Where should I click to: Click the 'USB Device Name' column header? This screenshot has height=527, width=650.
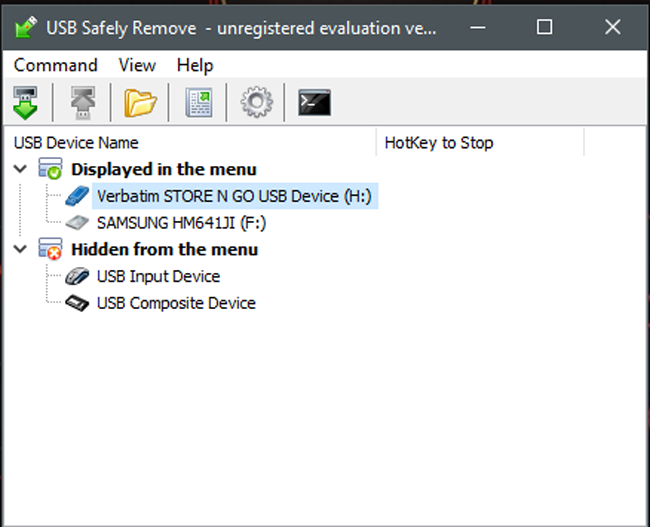76,142
